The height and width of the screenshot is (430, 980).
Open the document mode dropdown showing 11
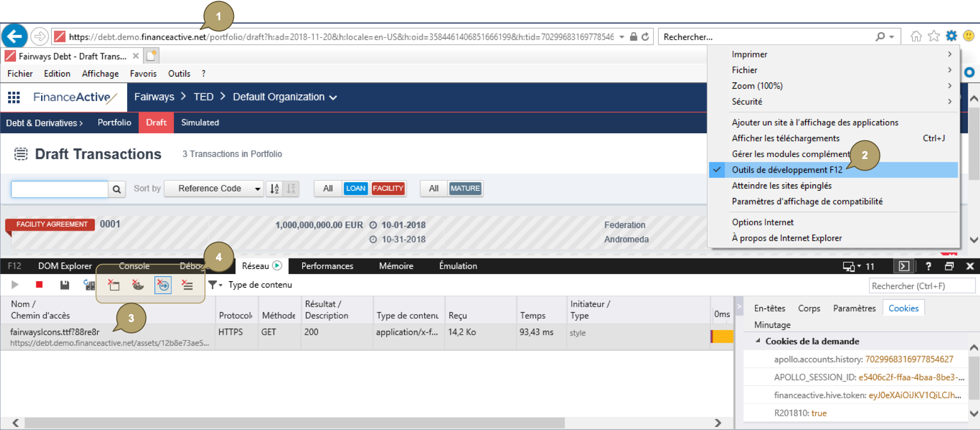[859, 266]
